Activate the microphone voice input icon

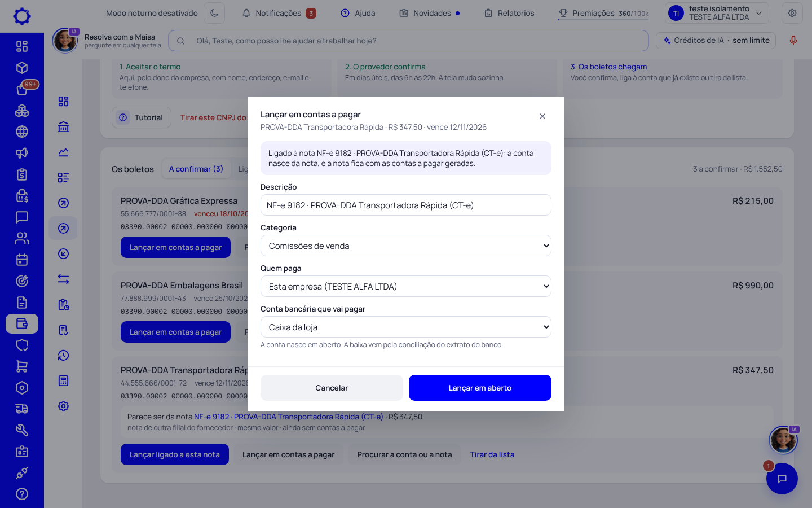(793, 41)
